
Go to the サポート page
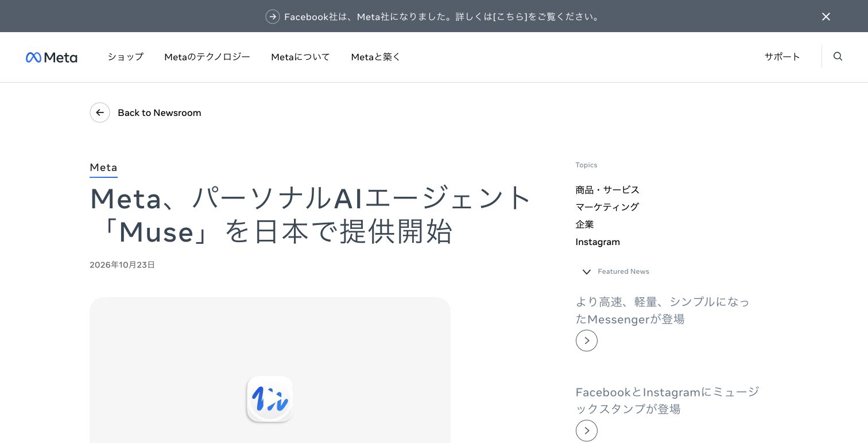pyautogui.click(x=782, y=57)
